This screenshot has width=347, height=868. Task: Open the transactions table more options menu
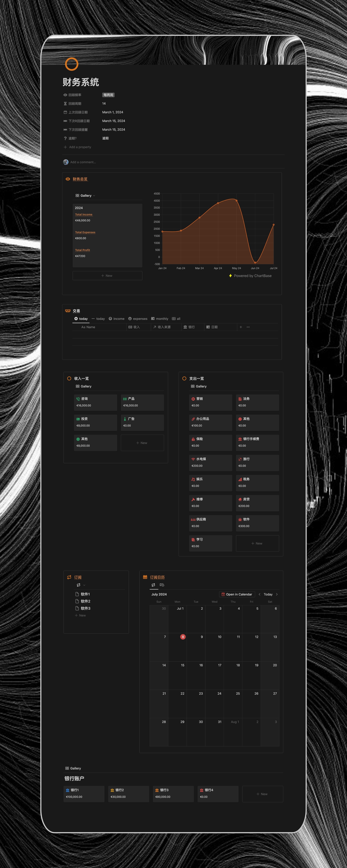coord(248,327)
